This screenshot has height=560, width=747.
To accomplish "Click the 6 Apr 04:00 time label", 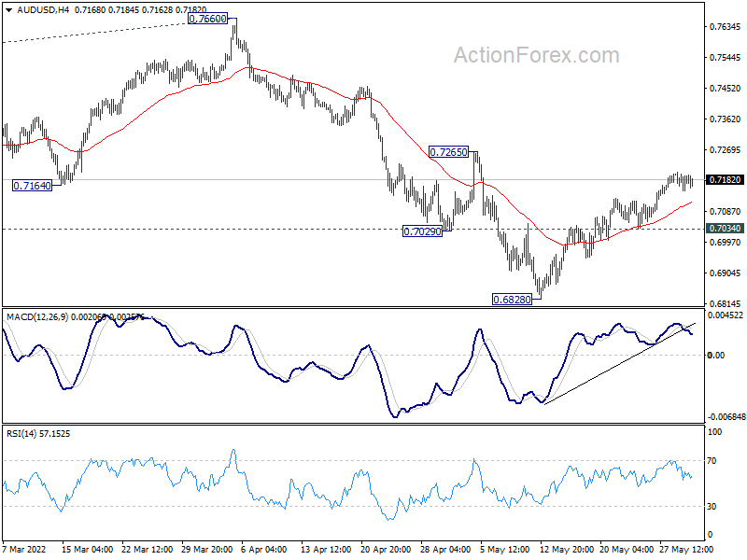I will (x=264, y=550).
